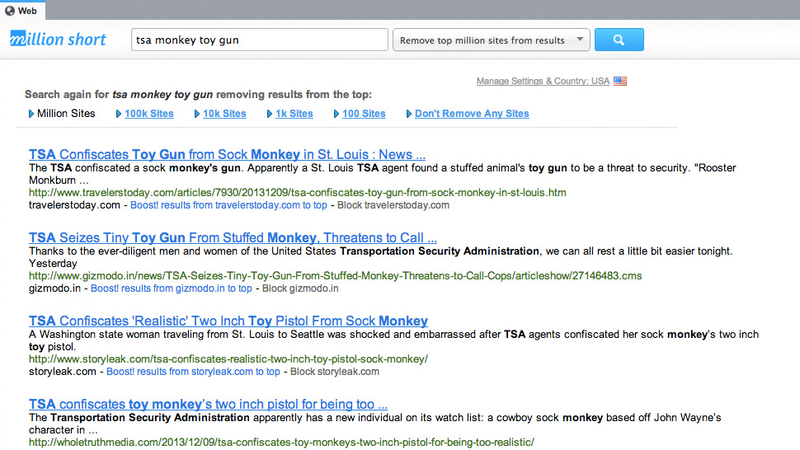
Task: Open TSA Confiscates 'Realistic' Two Inch Toy Pistol result
Action: tap(228, 320)
